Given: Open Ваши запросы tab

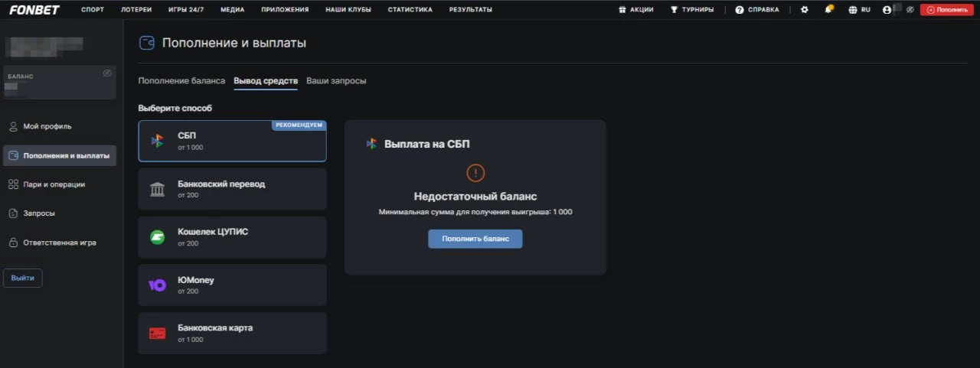Looking at the screenshot, I should click(x=336, y=81).
